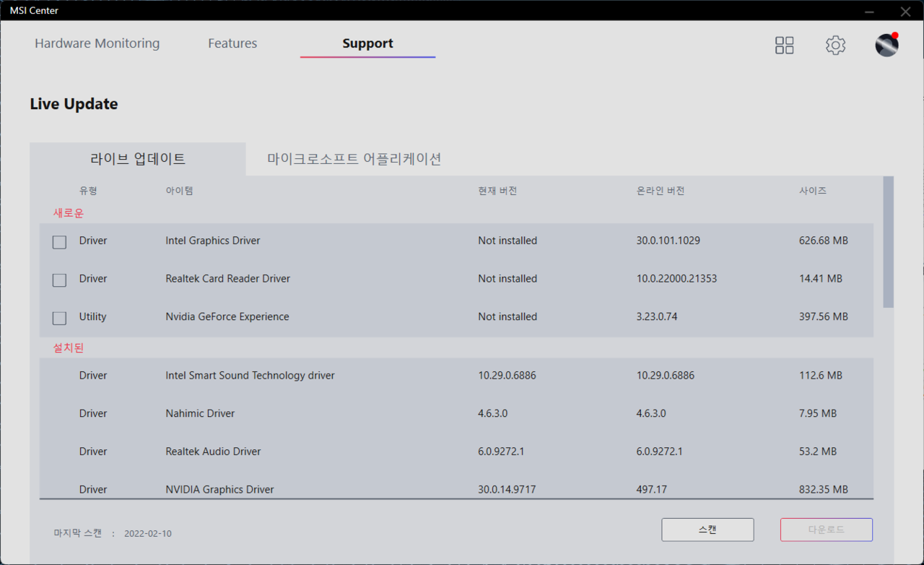Viewport: 924px width, 565px height.
Task: Switch to 마이크로소프트 어플리케이션 tab
Action: (x=354, y=159)
